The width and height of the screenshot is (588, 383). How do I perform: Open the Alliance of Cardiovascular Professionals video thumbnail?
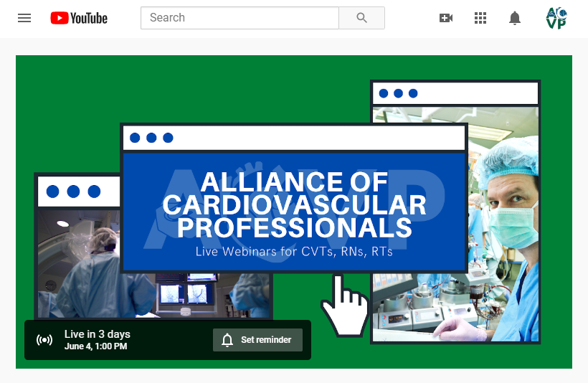pos(294,212)
